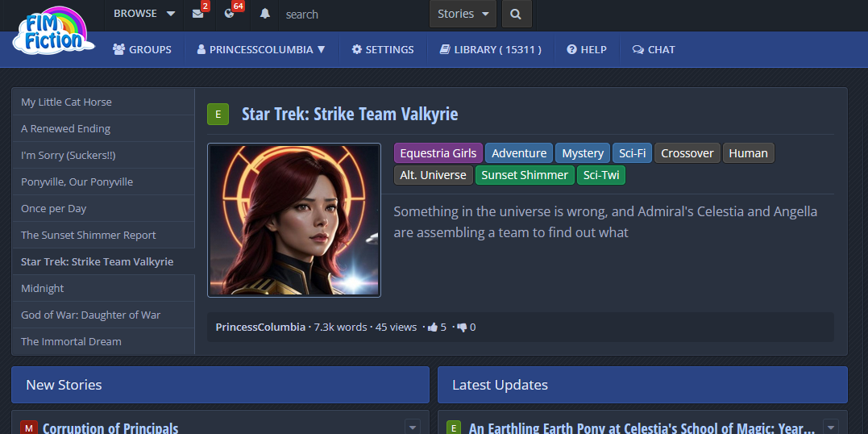Select The Sunset Shimmer Report entry
Image resolution: width=868 pixels, height=434 pixels.
coord(103,235)
